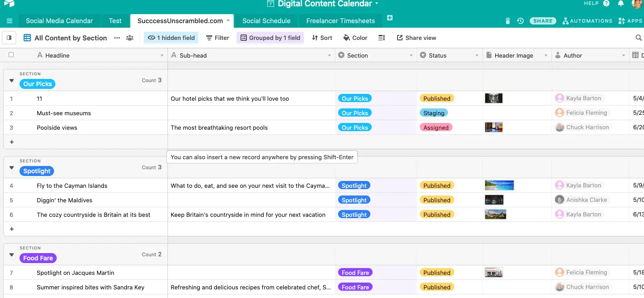The image size is (644, 298).
Task: Select "Our hotel picks that we think you'll love too" cell
Action: pyautogui.click(x=230, y=99)
